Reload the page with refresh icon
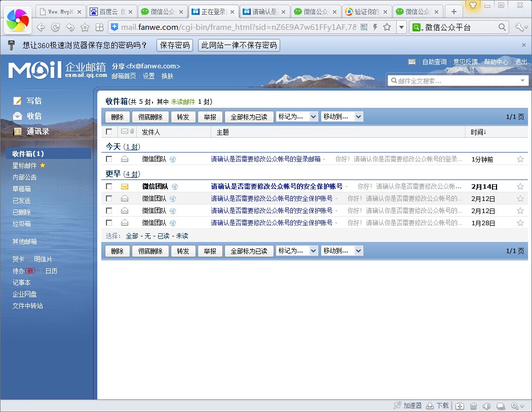 (55, 27)
